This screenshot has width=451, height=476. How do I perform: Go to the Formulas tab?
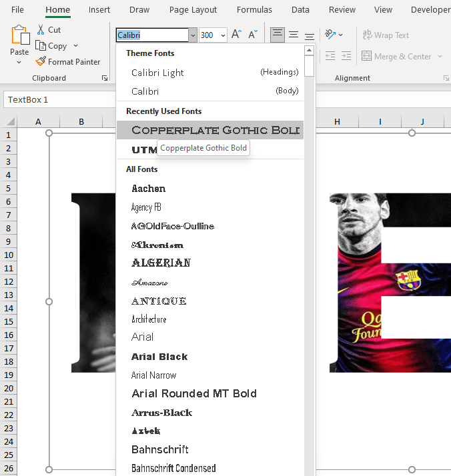(x=254, y=10)
